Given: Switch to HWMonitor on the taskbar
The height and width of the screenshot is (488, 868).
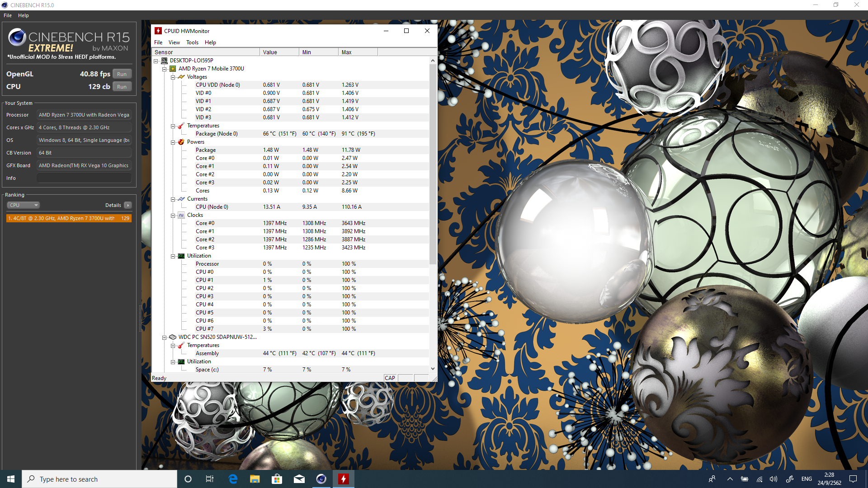Looking at the screenshot, I should 343,479.
